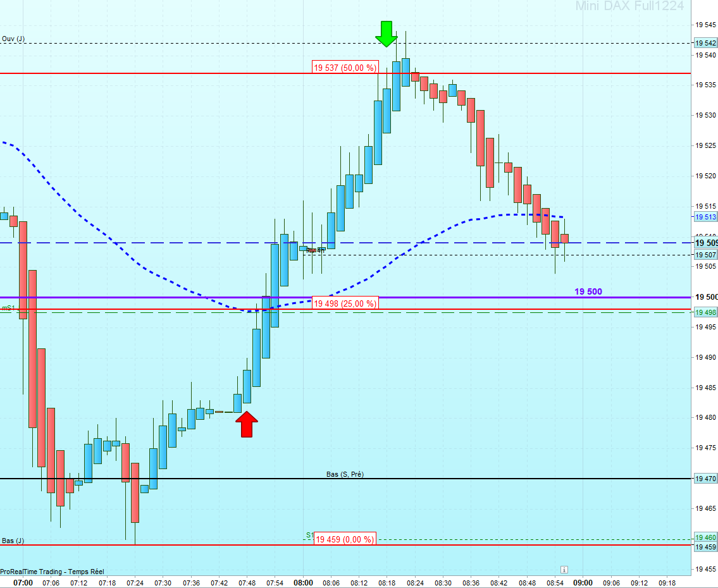
Task: Click the 19 470 price-axis tag
Action: pos(705,479)
